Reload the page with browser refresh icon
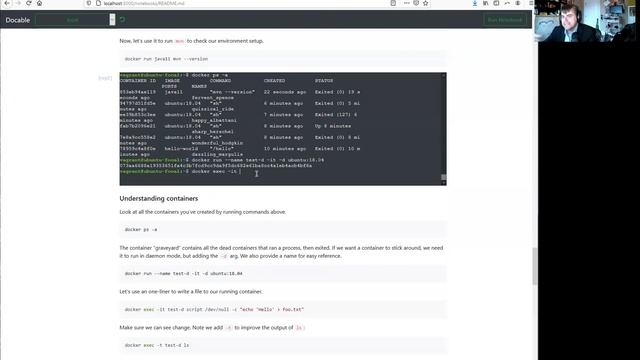Image resolution: width=640 pixels, height=360 pixels. (x=29, y=3)
